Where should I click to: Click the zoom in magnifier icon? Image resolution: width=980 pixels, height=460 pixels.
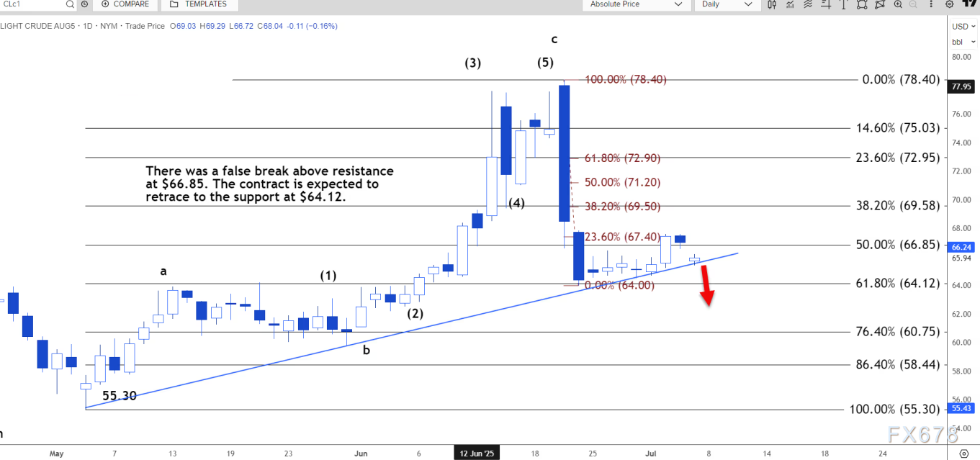(x=898, y=4)
